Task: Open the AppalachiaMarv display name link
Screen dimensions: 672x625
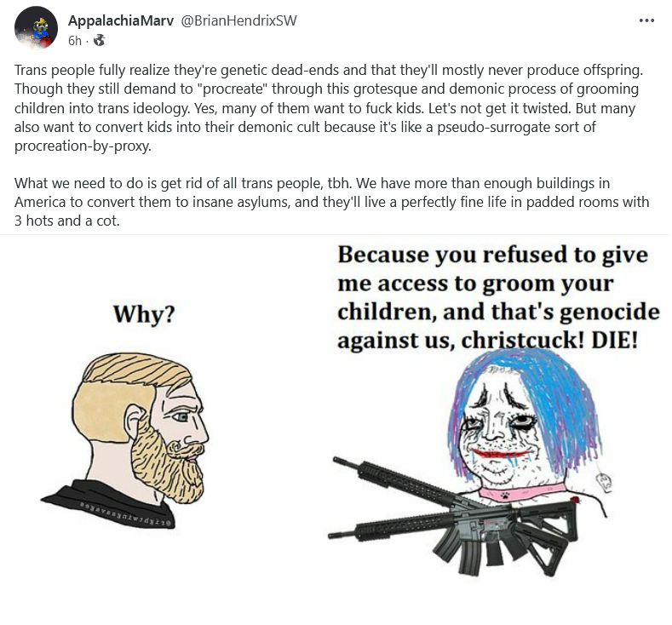Action: [x=121, y=20]
